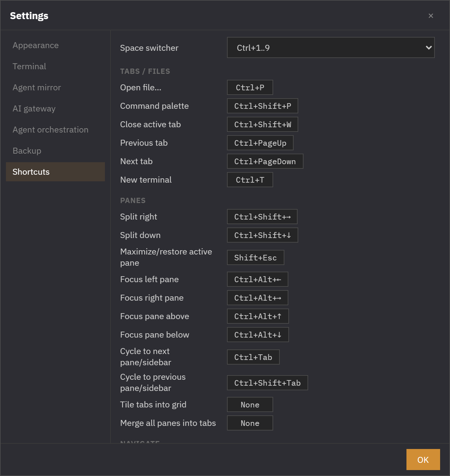Viewport: 450px width, 476px height.
Task: Open the Appearance settings section
Action: 55,45
